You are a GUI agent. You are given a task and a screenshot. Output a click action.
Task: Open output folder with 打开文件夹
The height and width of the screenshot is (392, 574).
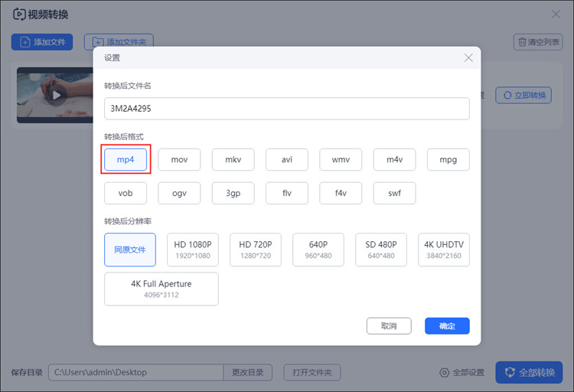pos(312,372)
